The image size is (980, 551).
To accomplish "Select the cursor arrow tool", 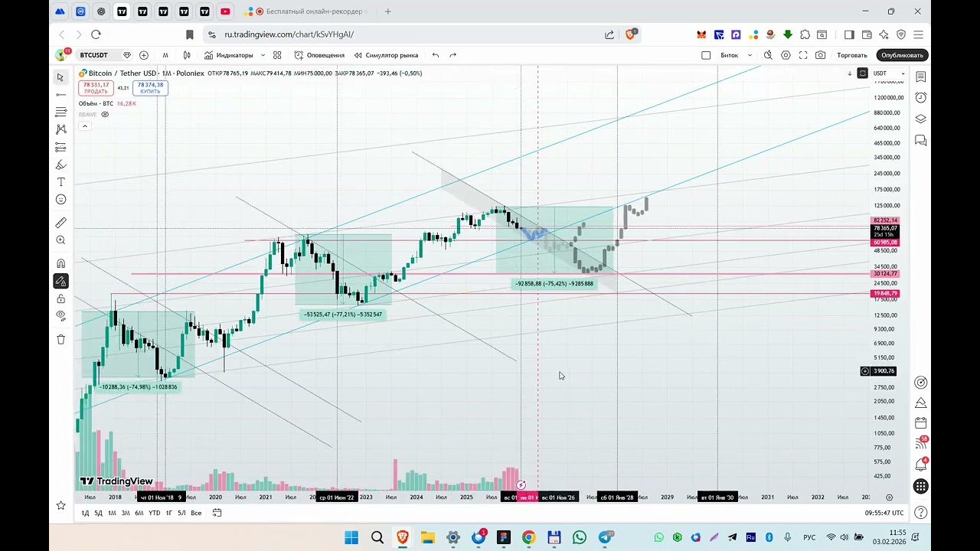I will coord(60,77).
